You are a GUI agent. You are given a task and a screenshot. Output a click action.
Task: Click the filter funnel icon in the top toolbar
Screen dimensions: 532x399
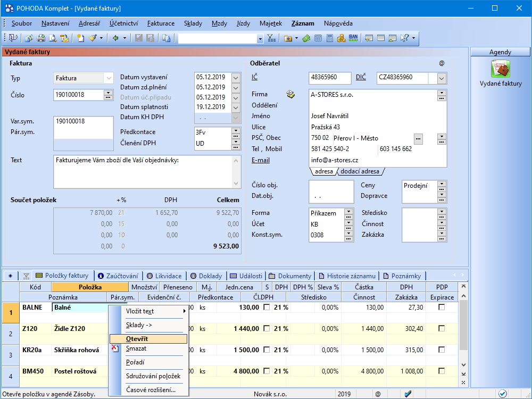tap(271, 38)
